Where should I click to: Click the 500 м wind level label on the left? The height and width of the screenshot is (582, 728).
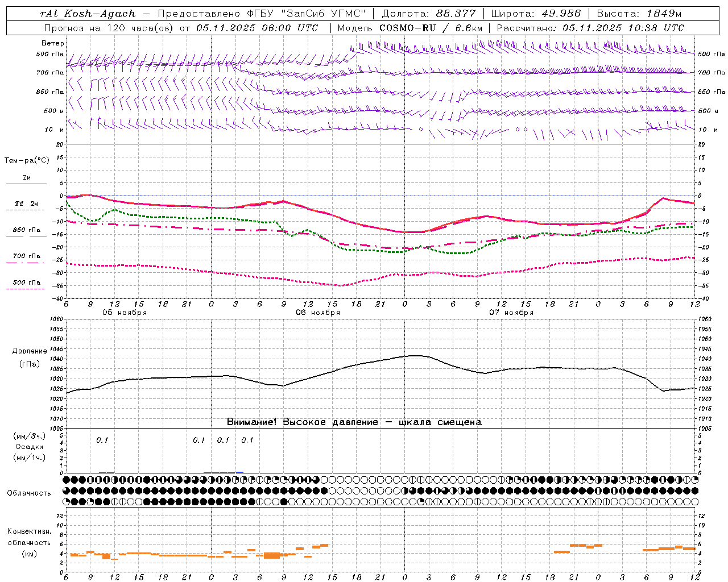[54, 111]
